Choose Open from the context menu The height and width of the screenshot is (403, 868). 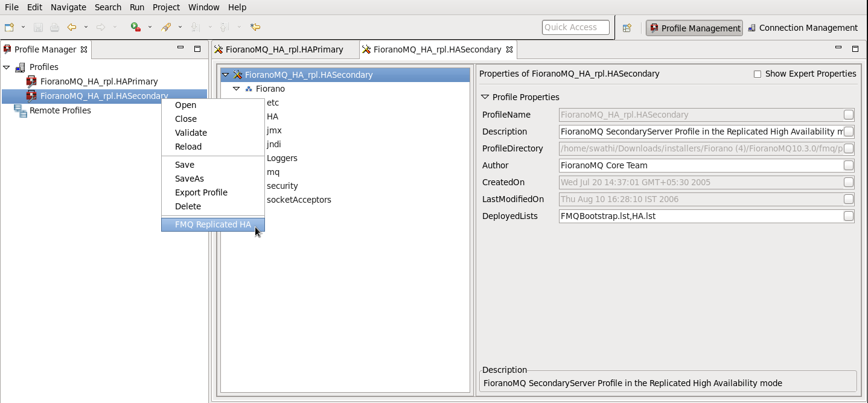click(x=213, y=105)
